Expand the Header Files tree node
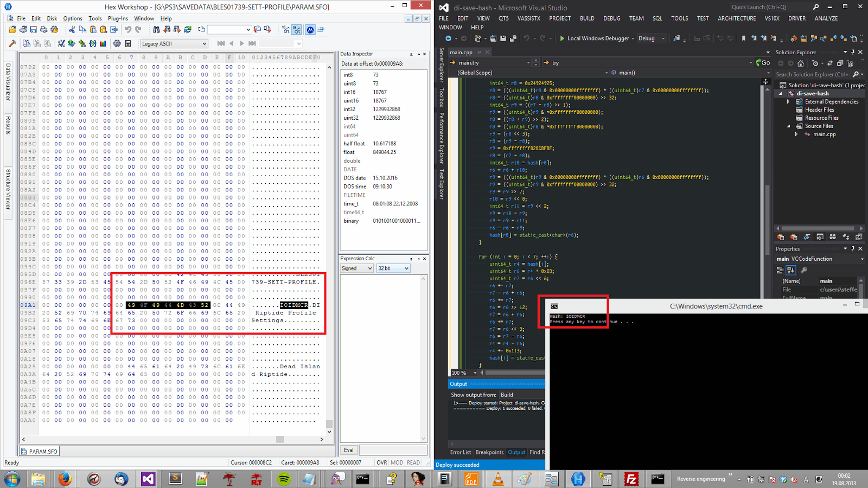Image resolution: width=868 pixels, height=488 pixels. coord(819,110)
